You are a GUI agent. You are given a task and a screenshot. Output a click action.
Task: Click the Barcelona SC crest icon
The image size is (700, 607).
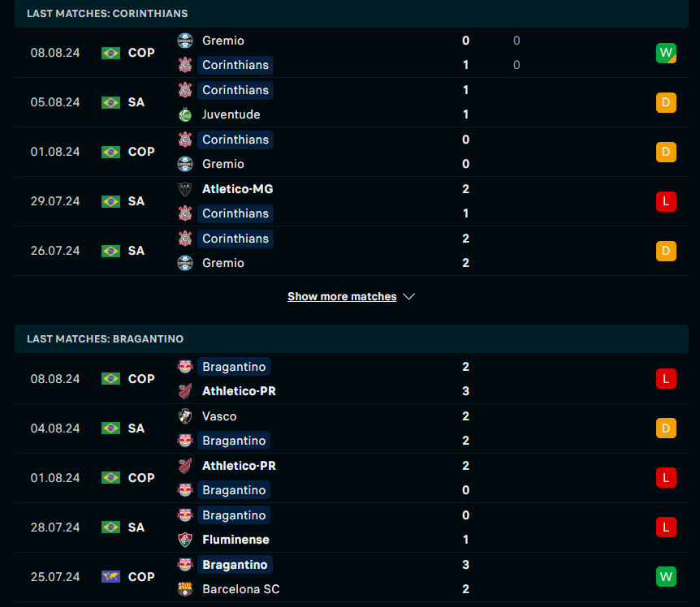(185, 589)
